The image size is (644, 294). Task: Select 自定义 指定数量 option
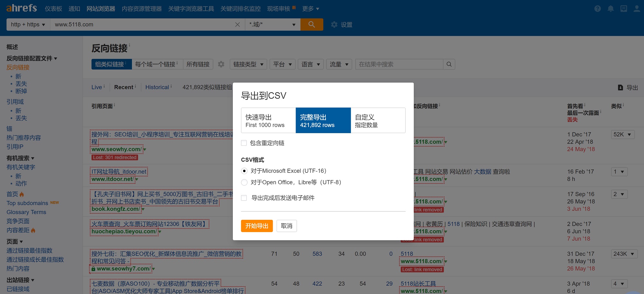click(378, 120)
